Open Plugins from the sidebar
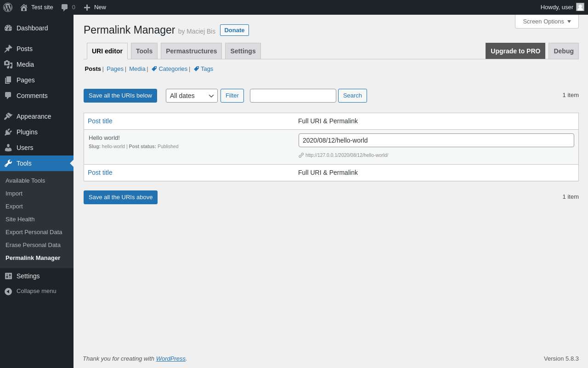This screenshot has width=588, height=368. [x=27, y=132]
